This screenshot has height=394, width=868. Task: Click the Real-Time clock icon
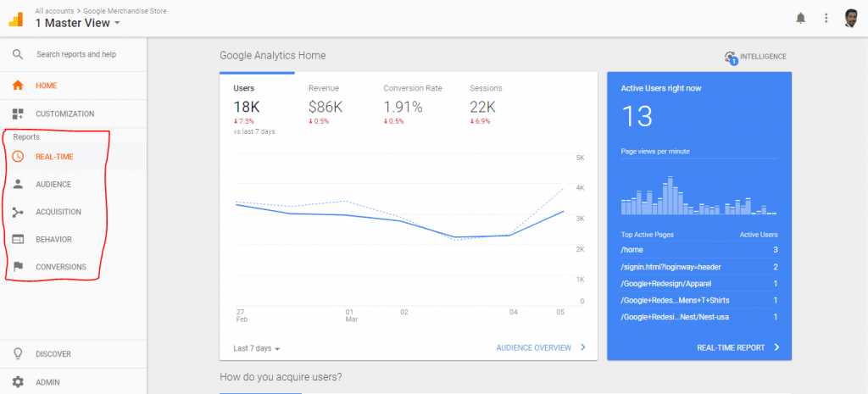point(18,157)
